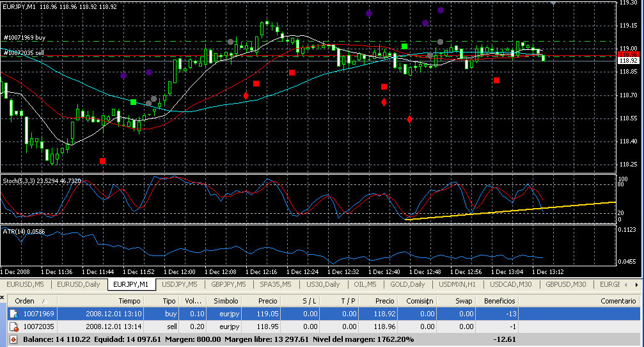Image resolution: width=644 pixels, height=347 pixels.
Task: Click the green square marker near 12:44
Action: coord(404,46)
